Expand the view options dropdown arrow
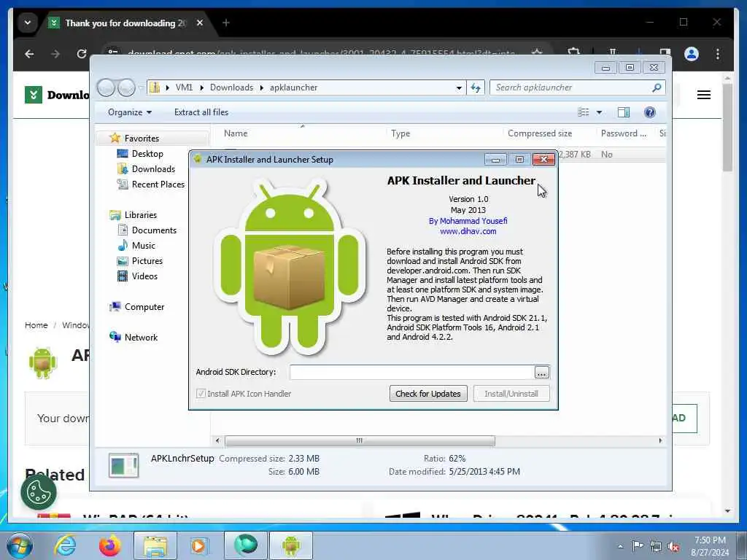 click(599, 112)
